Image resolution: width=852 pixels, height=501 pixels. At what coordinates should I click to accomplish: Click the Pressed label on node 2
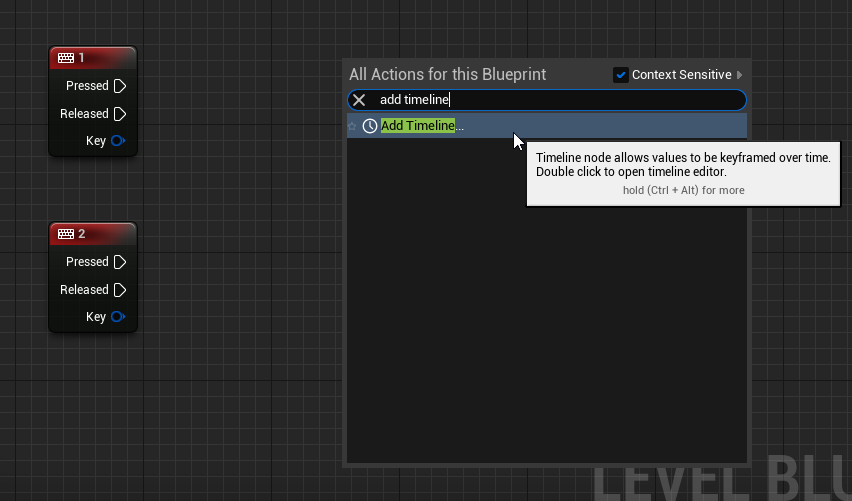point(87,262)
